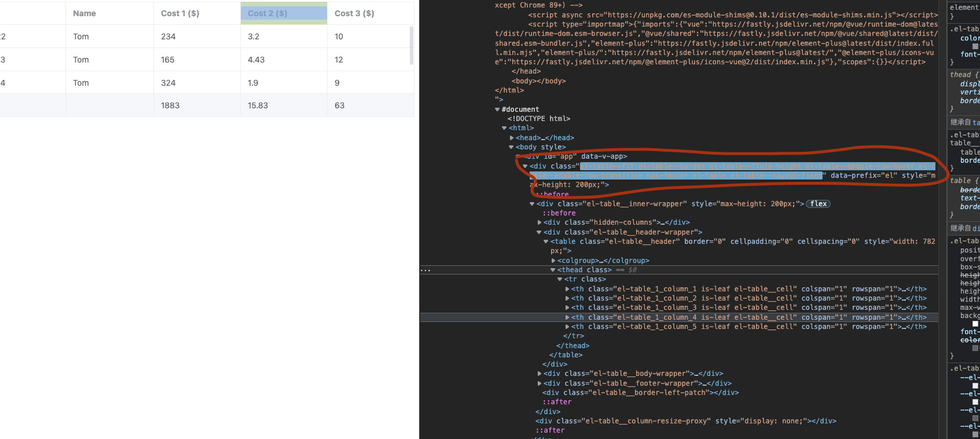The image size is (980, 439).
Task: Click the Name column header
Action: click(x=109, y=13)
